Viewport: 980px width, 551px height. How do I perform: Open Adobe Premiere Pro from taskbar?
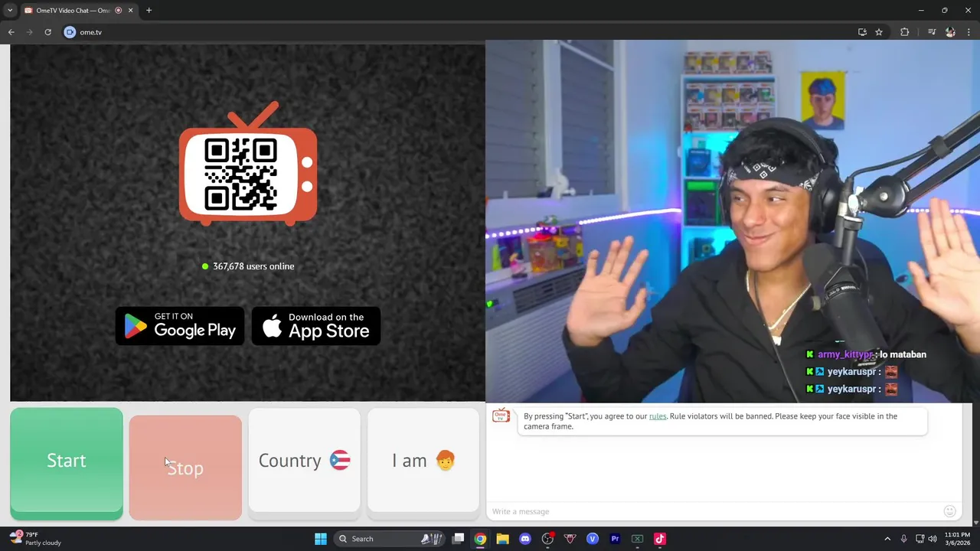[615, 539]
